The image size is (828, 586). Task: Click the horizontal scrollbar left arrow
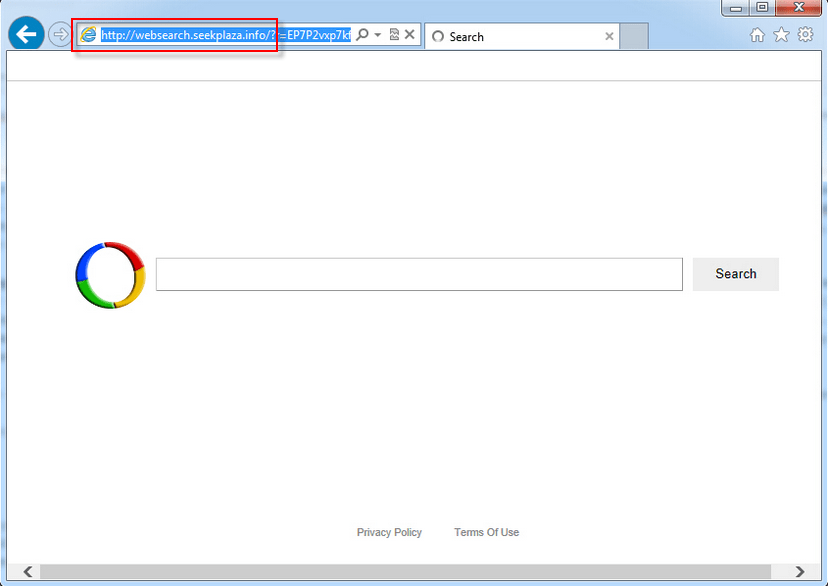point(27,571)
